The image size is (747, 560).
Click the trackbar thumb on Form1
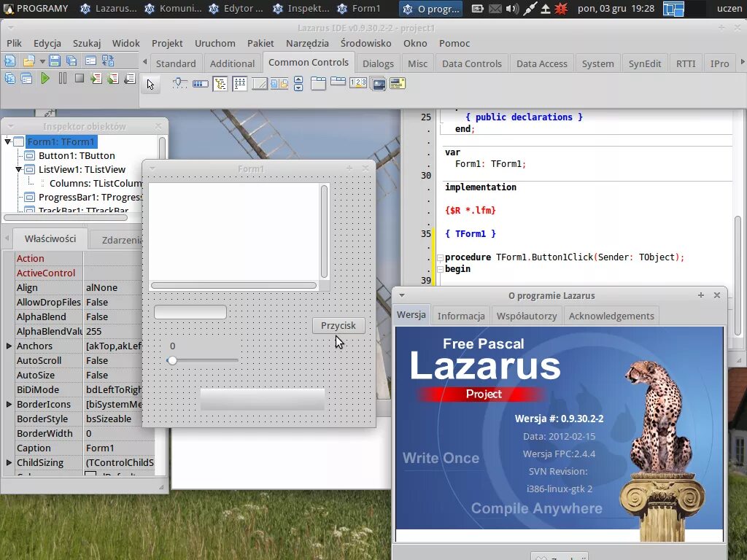point(172,360)
